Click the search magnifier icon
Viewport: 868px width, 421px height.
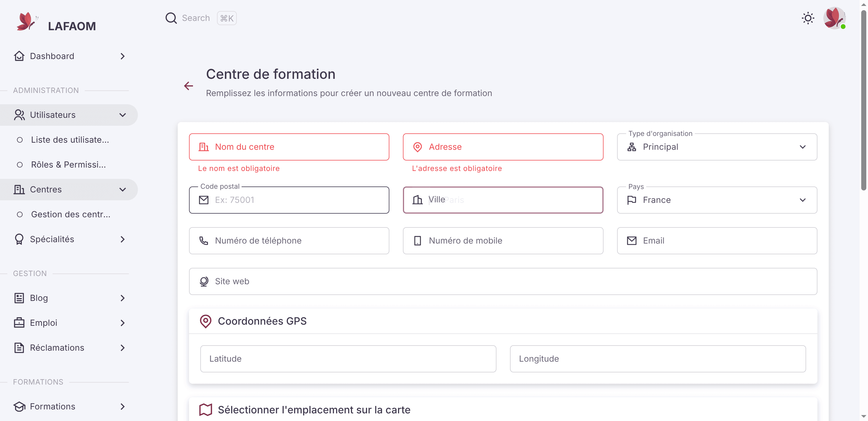(171, 18)
